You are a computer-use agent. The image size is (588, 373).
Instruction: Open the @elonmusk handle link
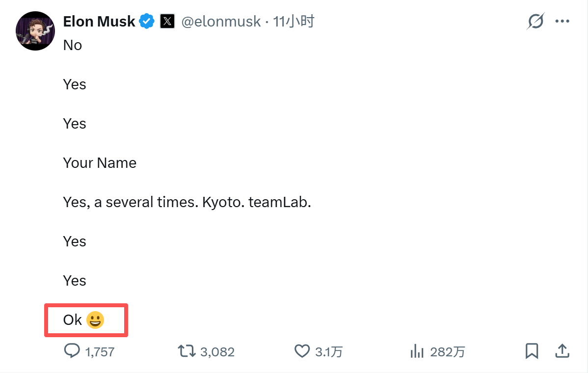(x=221, y=22)
